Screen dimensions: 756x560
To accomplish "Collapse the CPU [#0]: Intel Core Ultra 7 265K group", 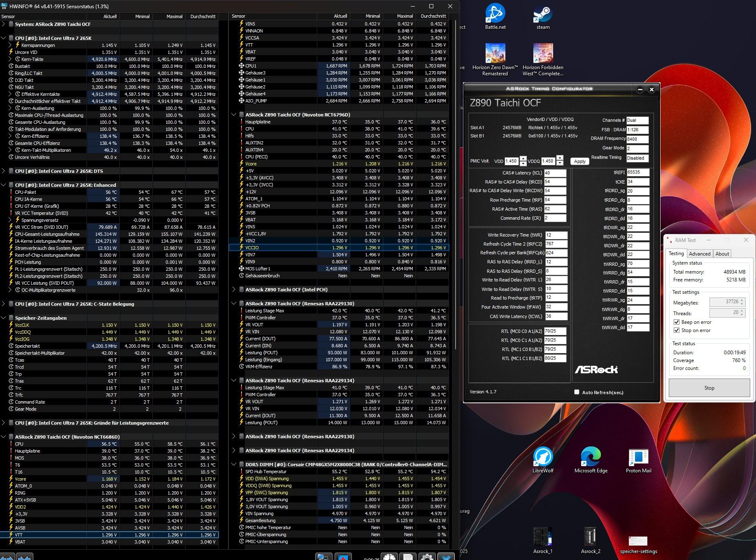I will click(4, 38).
